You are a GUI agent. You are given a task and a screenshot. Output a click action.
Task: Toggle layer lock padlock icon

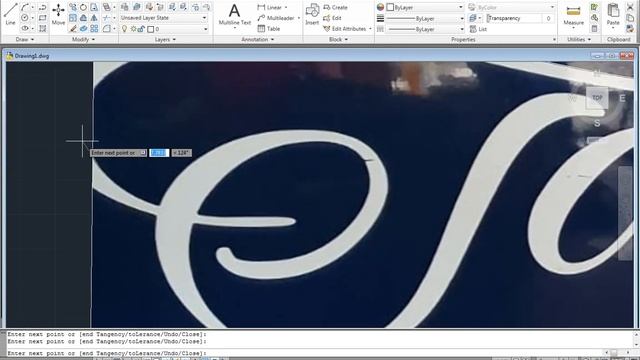141,29
